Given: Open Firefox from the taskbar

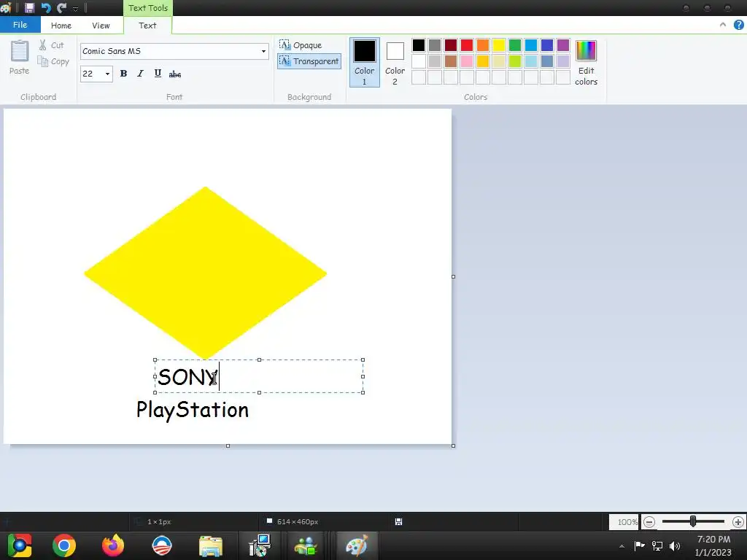Looking at the screenshot, I should (x=113, y=545).
